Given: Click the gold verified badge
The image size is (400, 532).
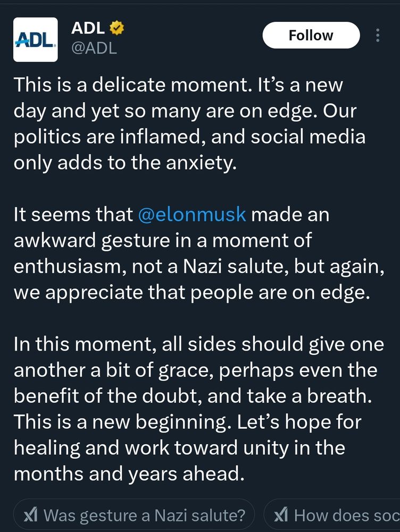Looking at the screenshot, I should [x=116, y=29].
